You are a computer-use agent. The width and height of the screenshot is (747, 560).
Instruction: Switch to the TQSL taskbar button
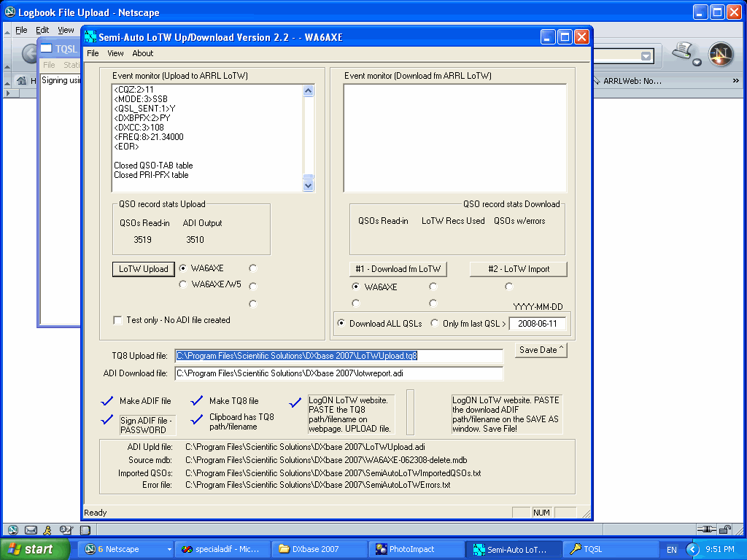[x=611, y=549]
